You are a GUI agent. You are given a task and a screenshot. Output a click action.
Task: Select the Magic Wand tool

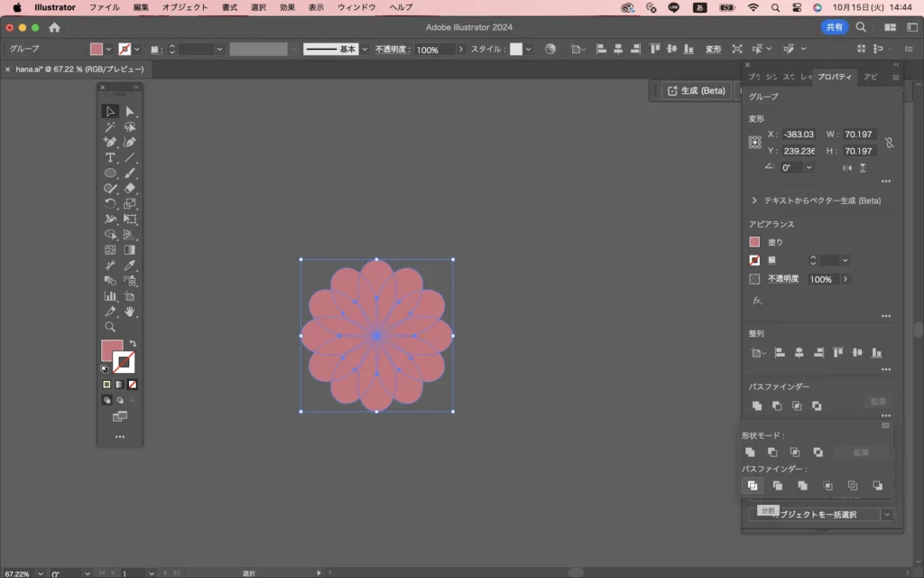(x=110, y=127)
